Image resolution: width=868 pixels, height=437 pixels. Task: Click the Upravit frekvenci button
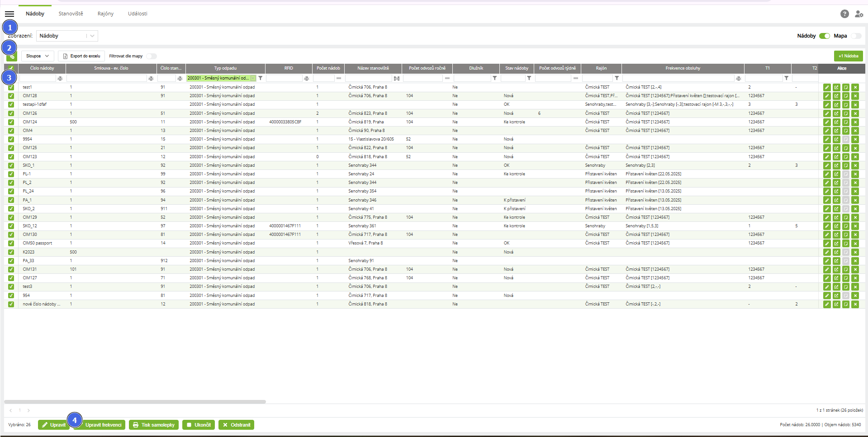pos(100,425)
